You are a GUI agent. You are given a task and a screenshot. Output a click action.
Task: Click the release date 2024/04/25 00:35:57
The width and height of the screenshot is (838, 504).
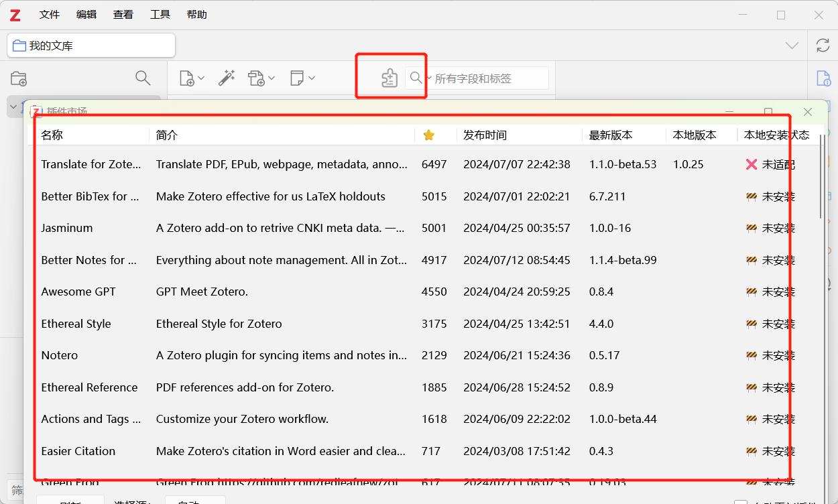517,228
